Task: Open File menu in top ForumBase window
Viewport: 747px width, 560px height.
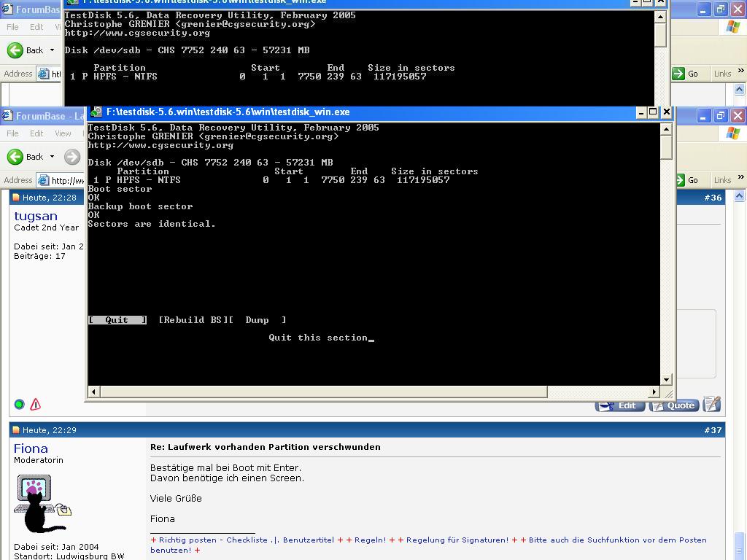Action: pyautogui.click(x=12, y=27)
